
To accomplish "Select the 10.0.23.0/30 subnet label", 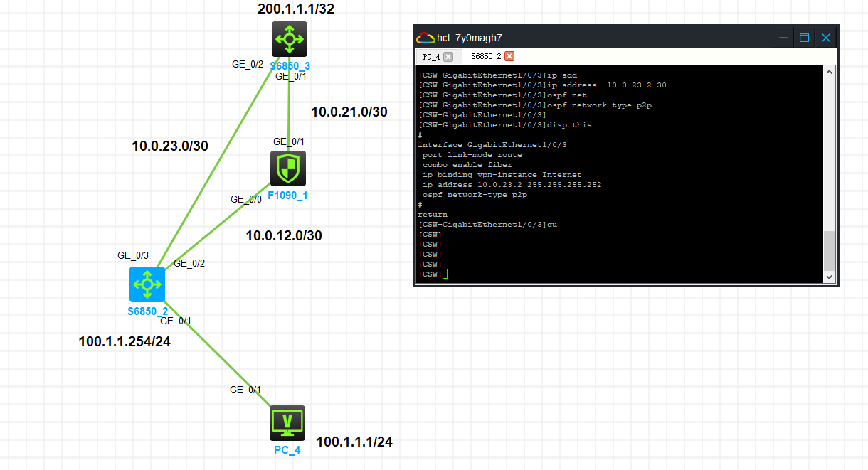I will pos(170,146).
